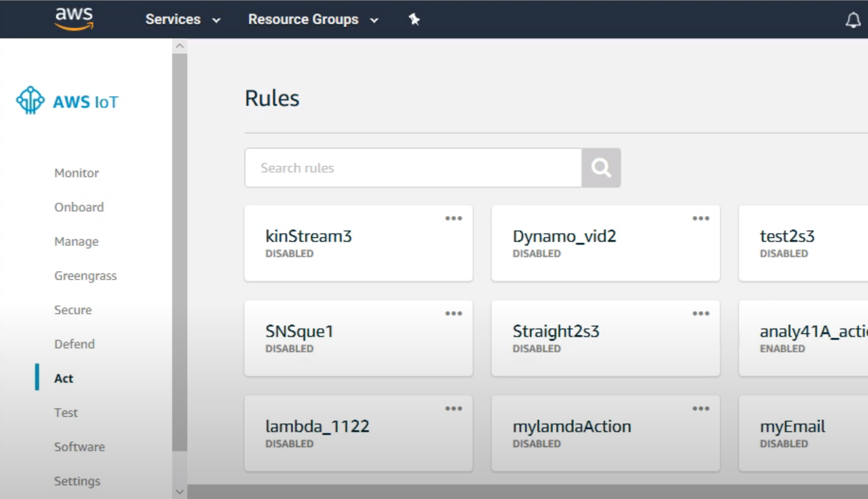Open the Defend section
868x499 pixels.
74,344
